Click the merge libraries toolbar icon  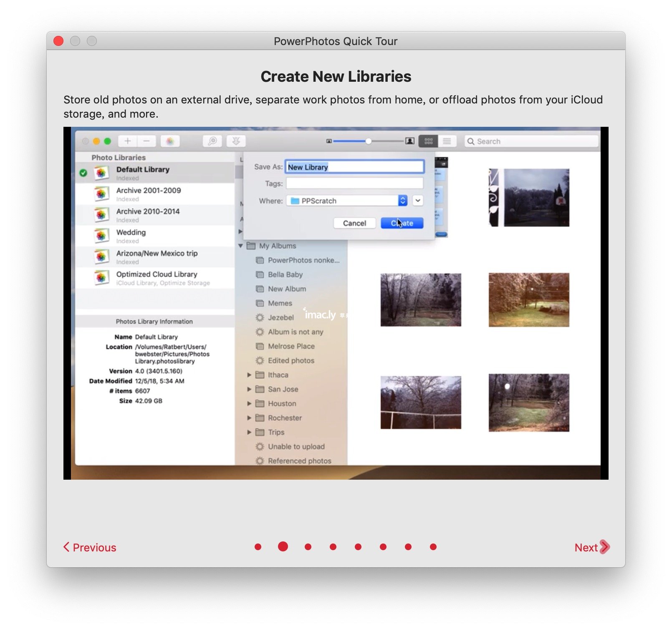click(236, 141)
